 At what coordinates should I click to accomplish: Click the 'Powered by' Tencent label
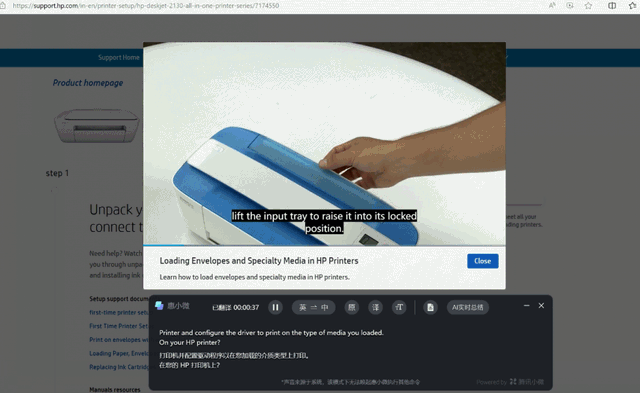pos(510,382)
